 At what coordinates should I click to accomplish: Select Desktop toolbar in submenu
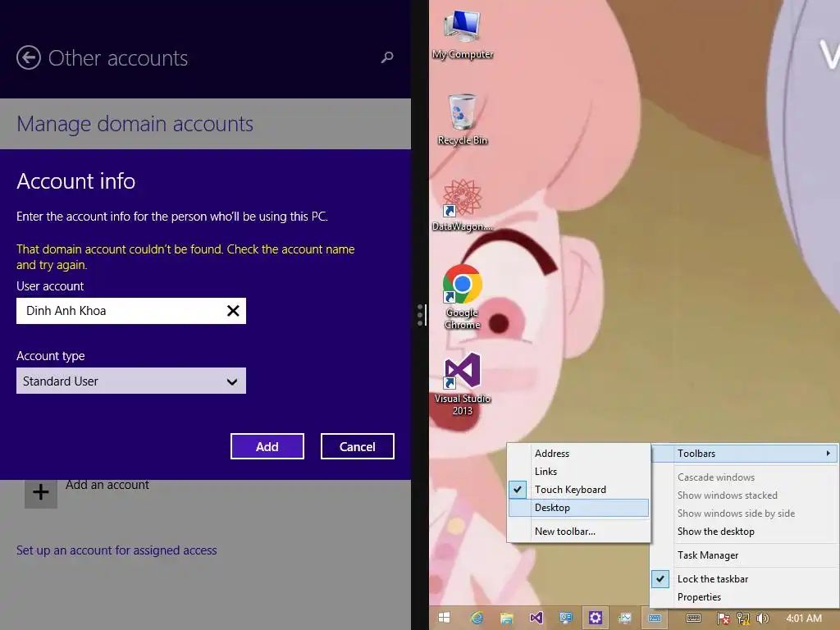[x=578, y=507]
